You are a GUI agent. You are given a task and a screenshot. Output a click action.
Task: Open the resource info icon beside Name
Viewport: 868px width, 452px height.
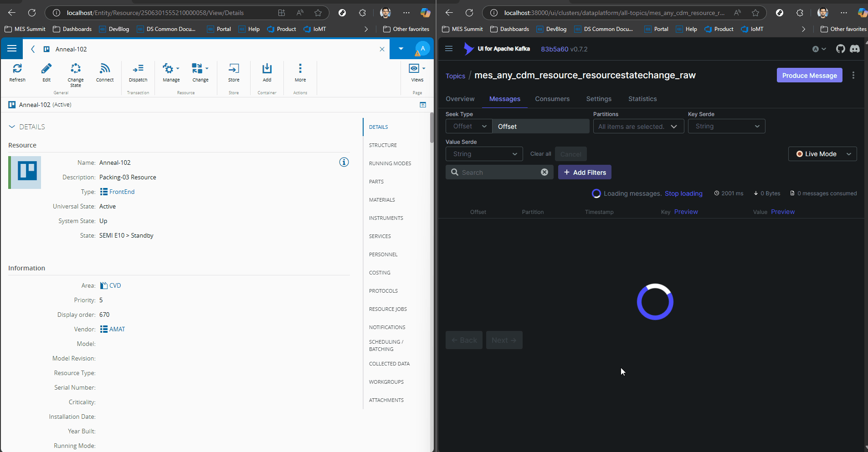pos(344,162)
